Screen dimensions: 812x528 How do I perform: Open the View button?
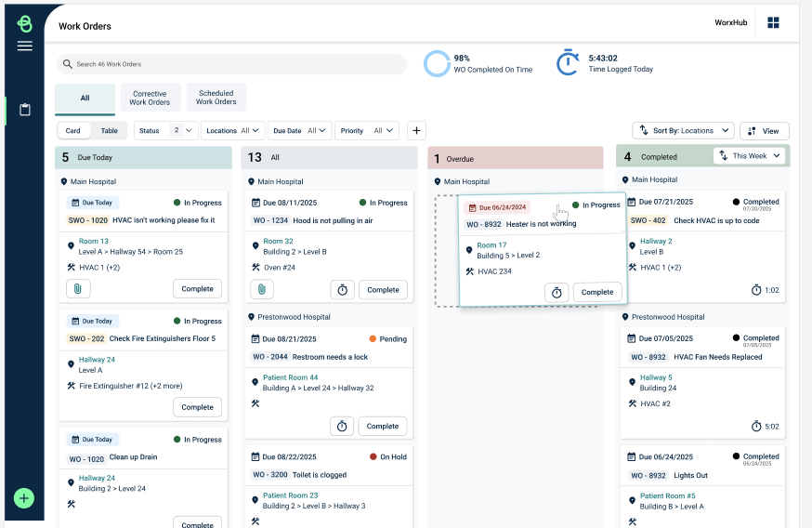pyautogui.click(x=765, y=131)
